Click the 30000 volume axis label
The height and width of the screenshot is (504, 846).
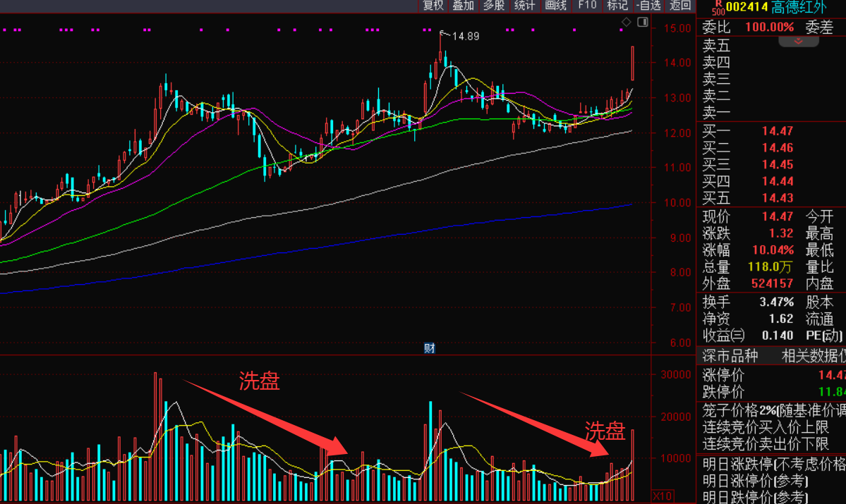pyautogui.click(x=675, y=374)
